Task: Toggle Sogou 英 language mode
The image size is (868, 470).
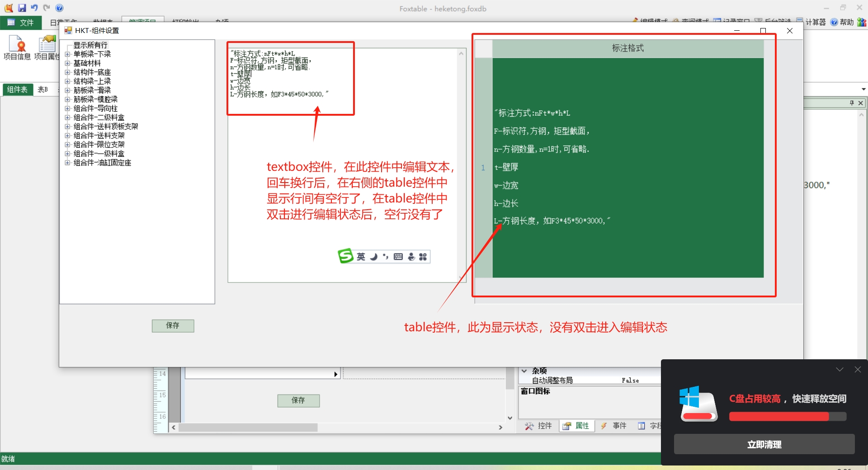Action: pos(361,257)
